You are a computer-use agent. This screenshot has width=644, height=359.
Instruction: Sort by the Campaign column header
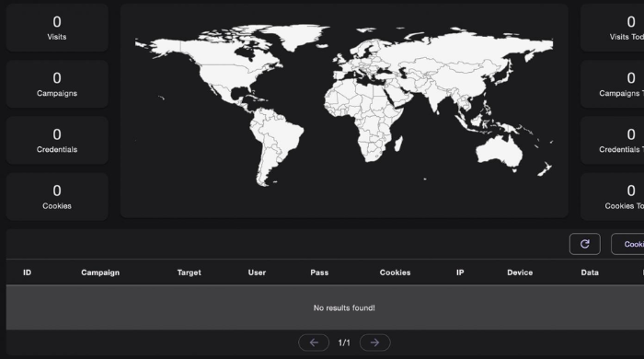(x=100, y=272)
